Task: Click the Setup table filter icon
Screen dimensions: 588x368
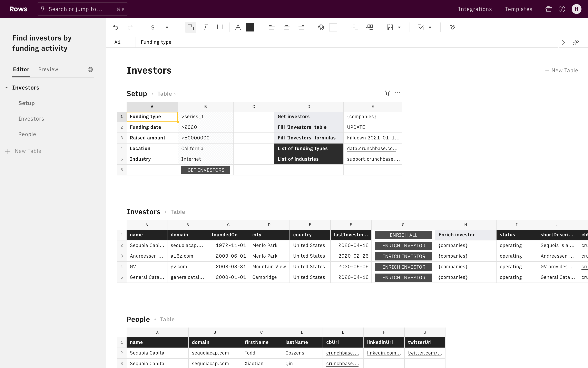Action: tap(387, 93)
